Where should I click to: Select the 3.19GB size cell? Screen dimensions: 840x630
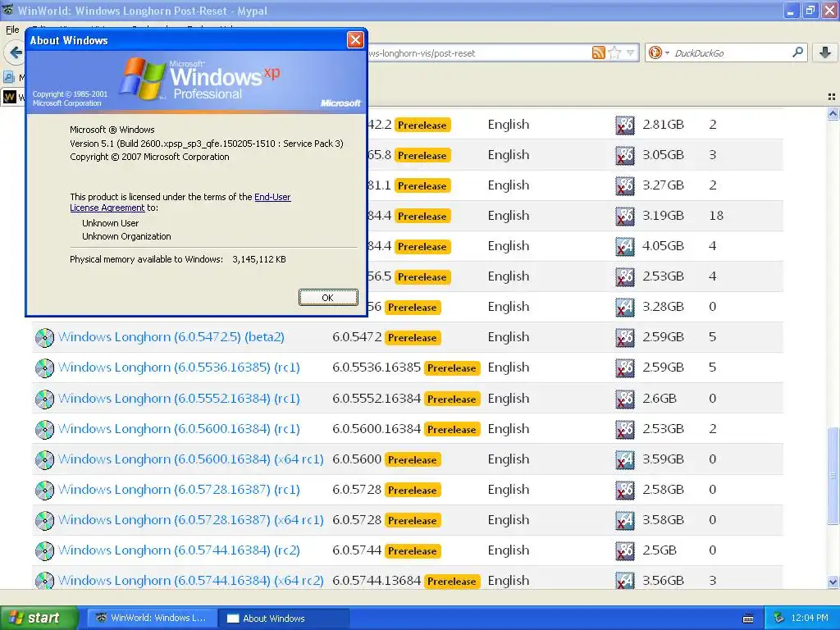click(x=663, y=216)
